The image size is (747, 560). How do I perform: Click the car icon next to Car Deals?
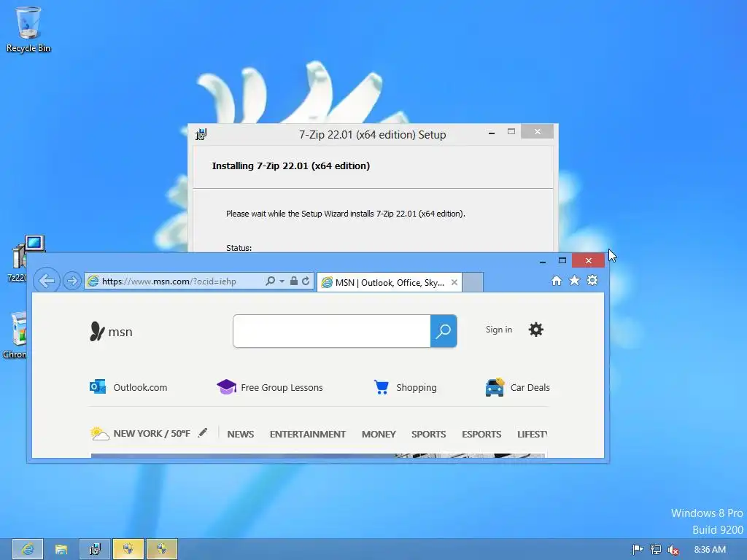click(495, 387)
